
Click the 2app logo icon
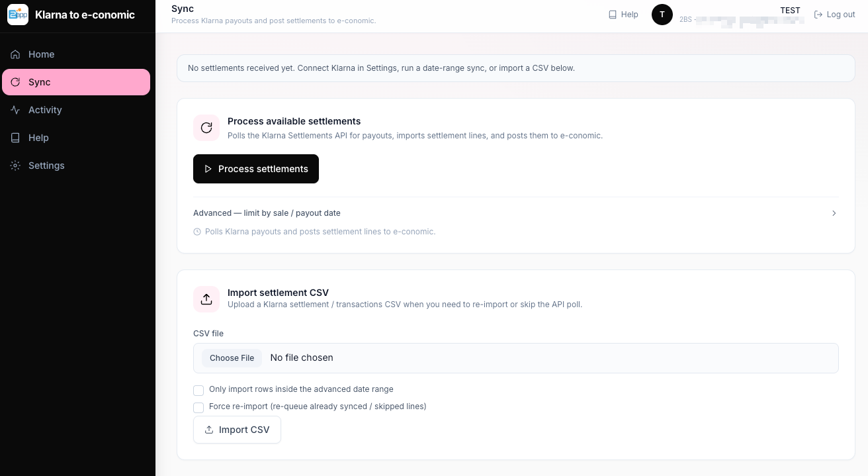pyautogui.click(x=18, y=15)
